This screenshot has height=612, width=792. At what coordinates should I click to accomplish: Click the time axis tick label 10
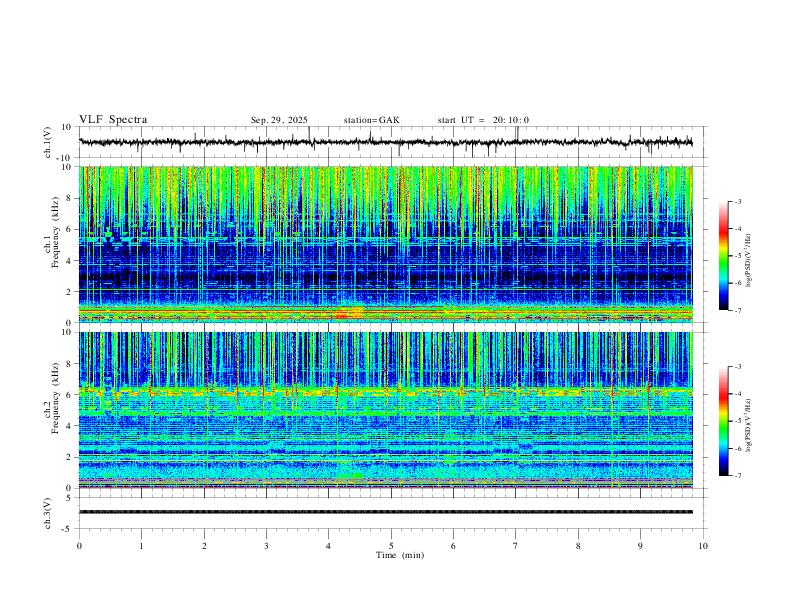coord(703,546)
